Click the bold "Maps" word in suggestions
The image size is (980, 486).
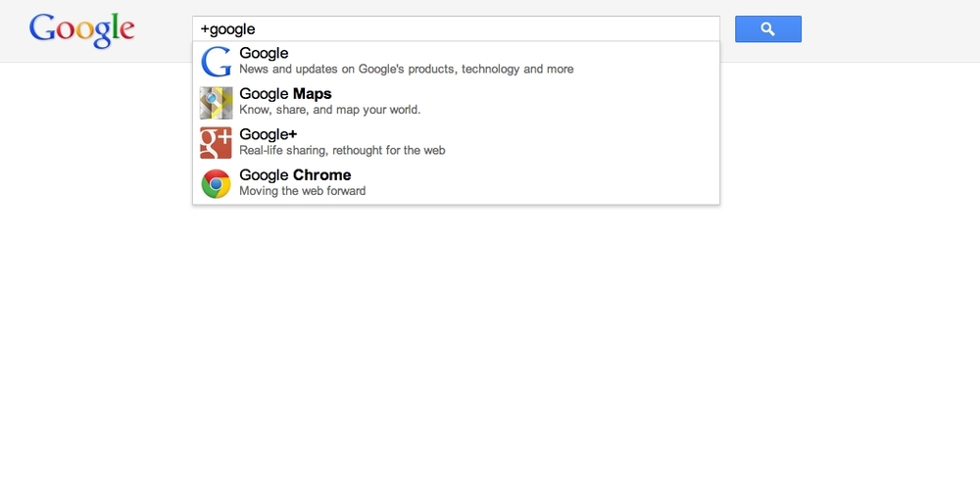[x=312, y=94]
